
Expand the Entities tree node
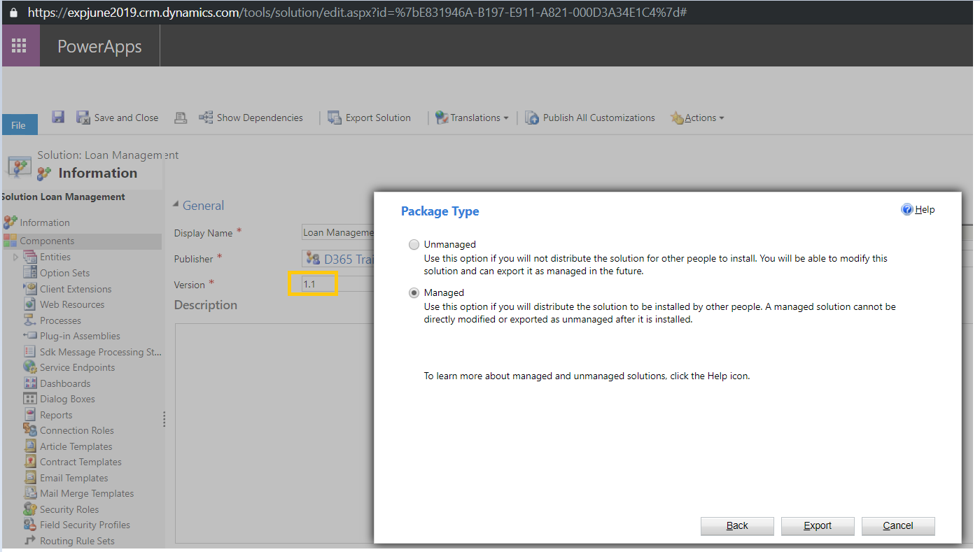16,257
